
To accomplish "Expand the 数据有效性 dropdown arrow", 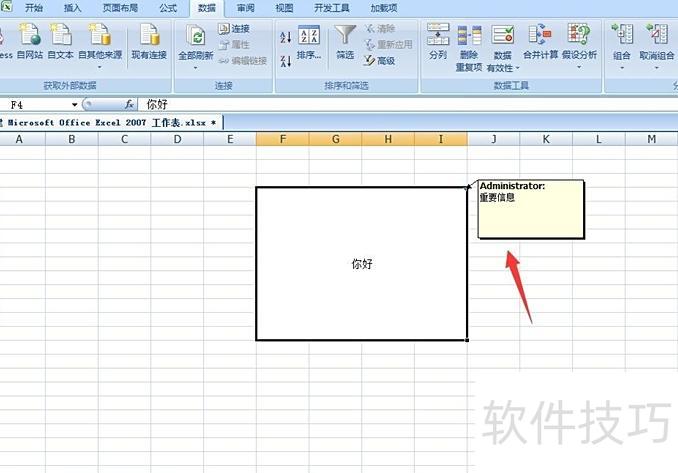I will coord(518,68).
